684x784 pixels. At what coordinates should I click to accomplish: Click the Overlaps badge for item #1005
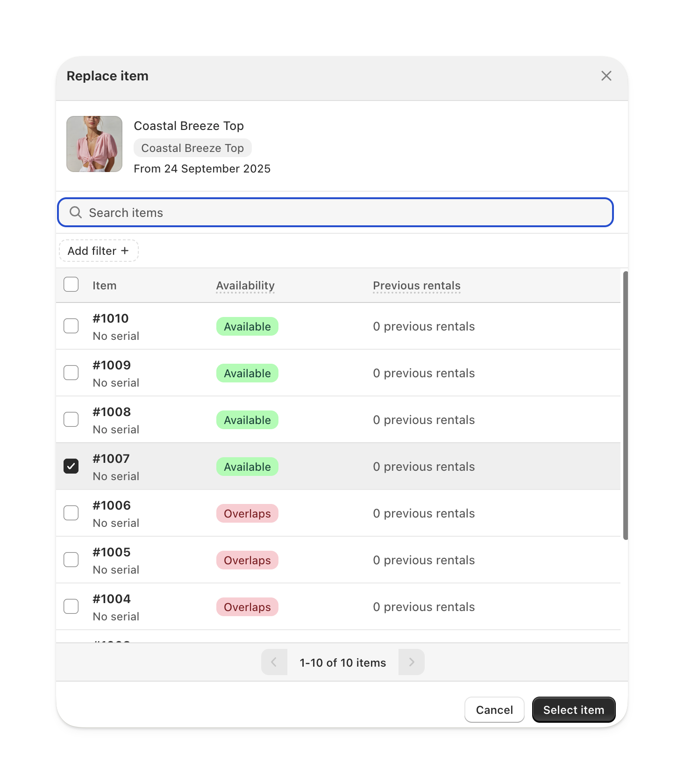[247, 560]
